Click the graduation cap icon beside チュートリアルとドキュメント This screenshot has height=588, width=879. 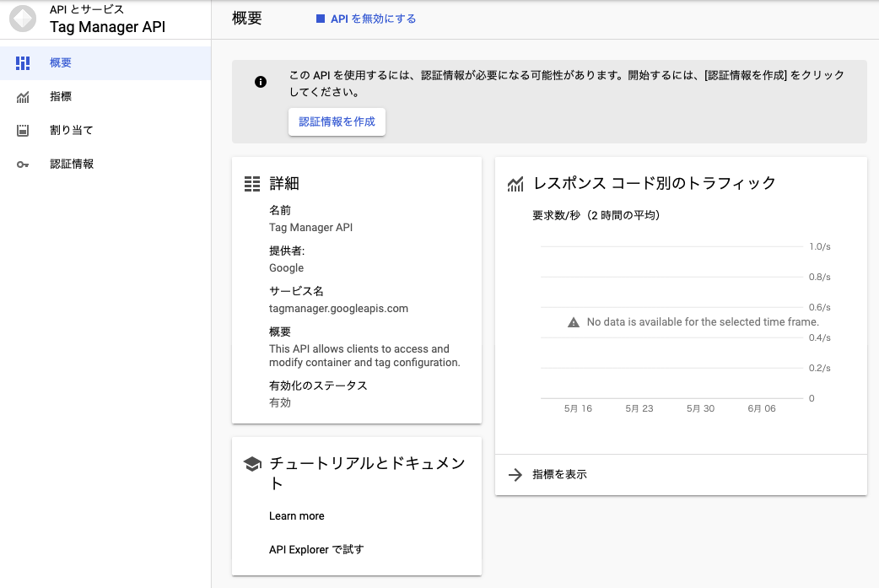(253, 464)
